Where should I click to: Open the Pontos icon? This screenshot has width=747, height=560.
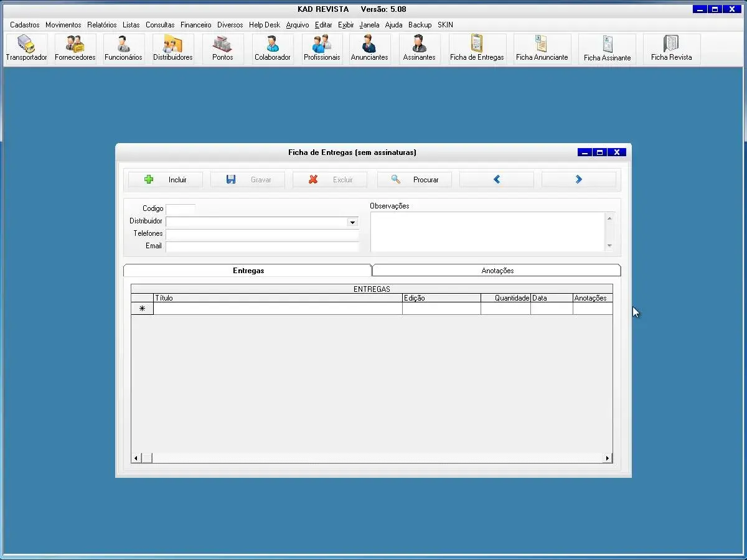pyautogui.click(x=222, y=49)
